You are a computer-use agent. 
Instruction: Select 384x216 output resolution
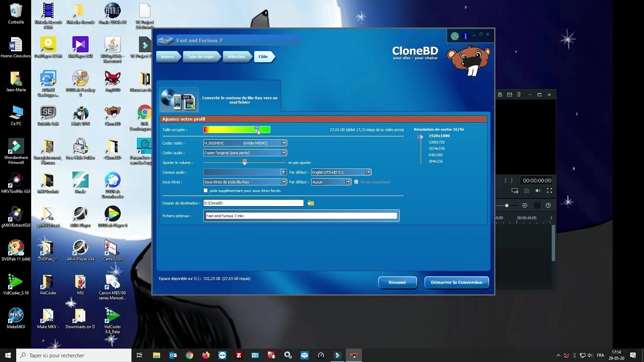[436, 161]
